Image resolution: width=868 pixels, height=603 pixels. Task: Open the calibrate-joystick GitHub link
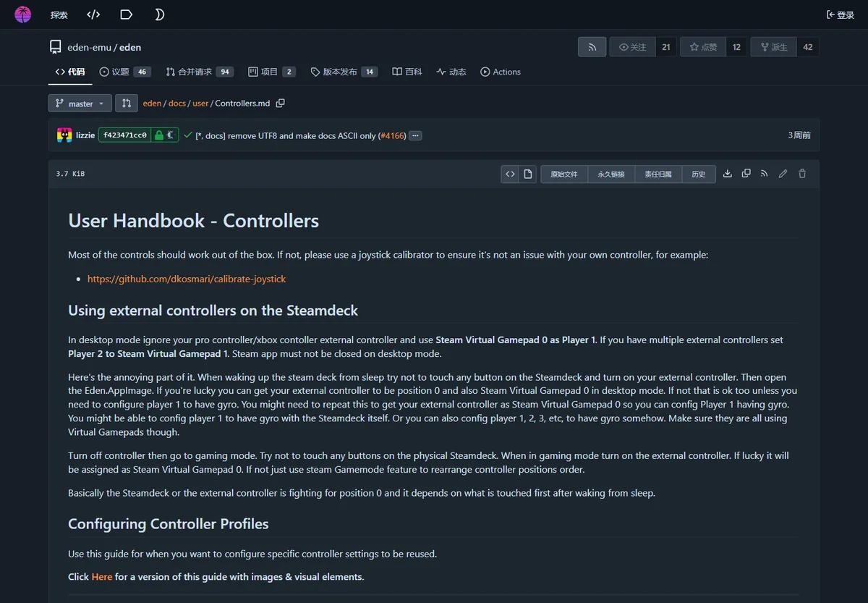click(187, 279)
